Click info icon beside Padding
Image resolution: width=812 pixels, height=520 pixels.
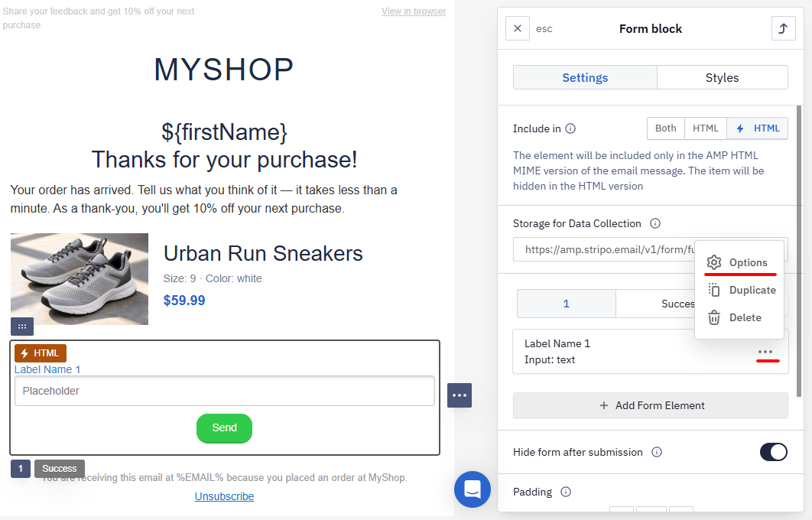click(566, 492)
